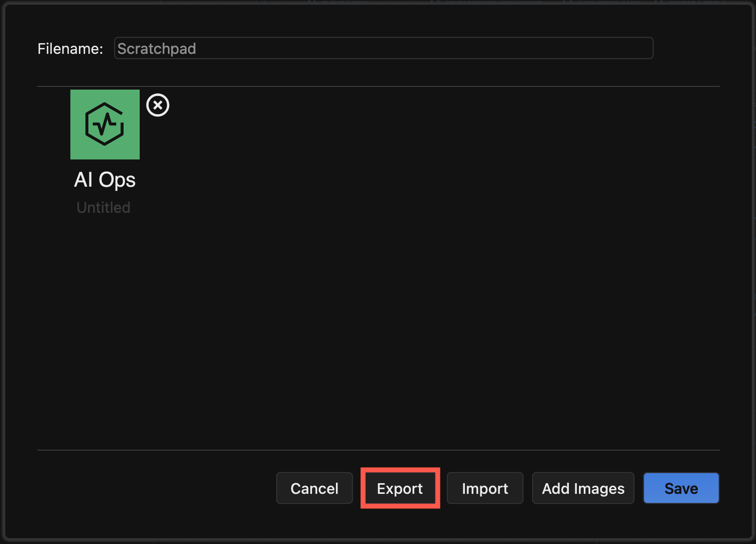Viewport: 756px width, 544px height.
Task: Remove the AI Ops entry with X icon
Action: click(158, 105)
